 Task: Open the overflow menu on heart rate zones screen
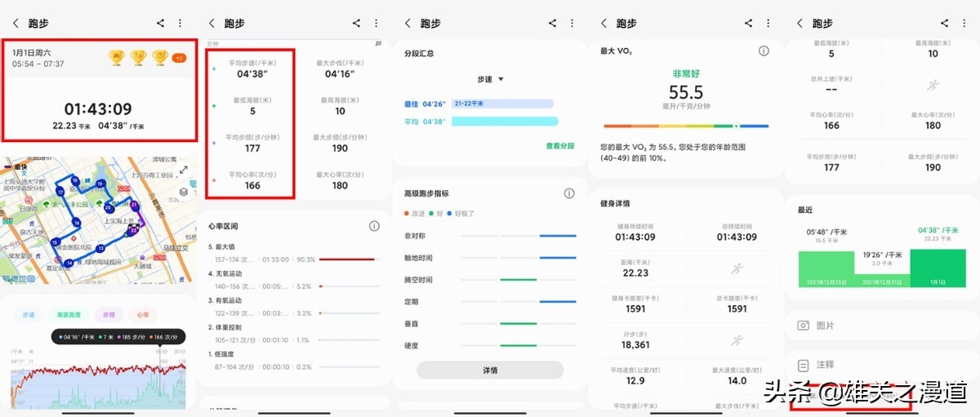(376, 24)
